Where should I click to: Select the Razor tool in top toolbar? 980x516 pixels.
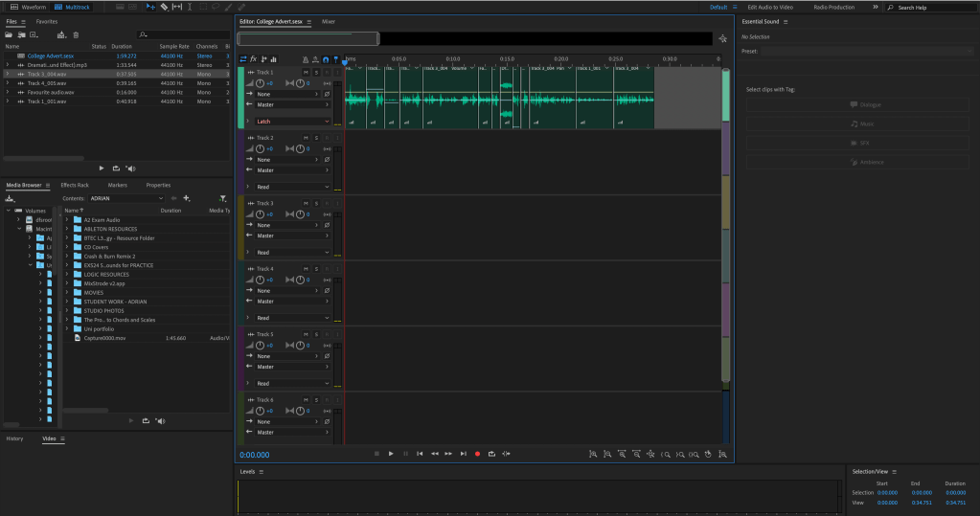click(x=164, y=7)
